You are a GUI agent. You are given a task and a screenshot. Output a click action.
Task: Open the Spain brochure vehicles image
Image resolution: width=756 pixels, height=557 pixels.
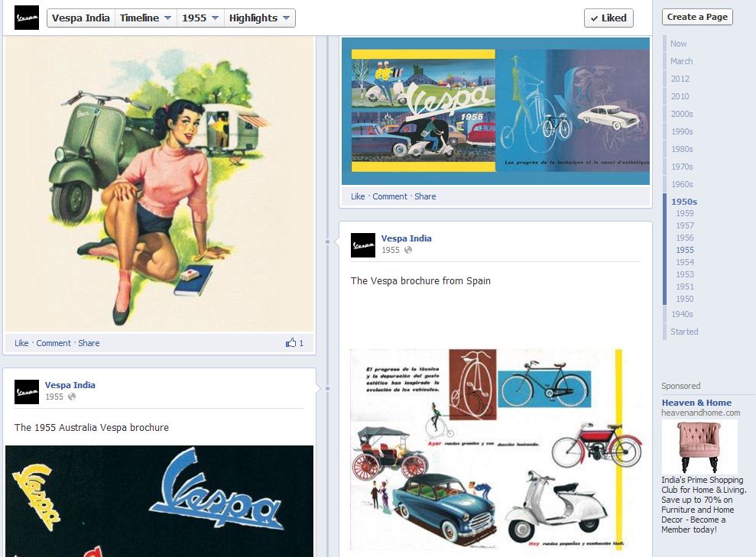495,449
